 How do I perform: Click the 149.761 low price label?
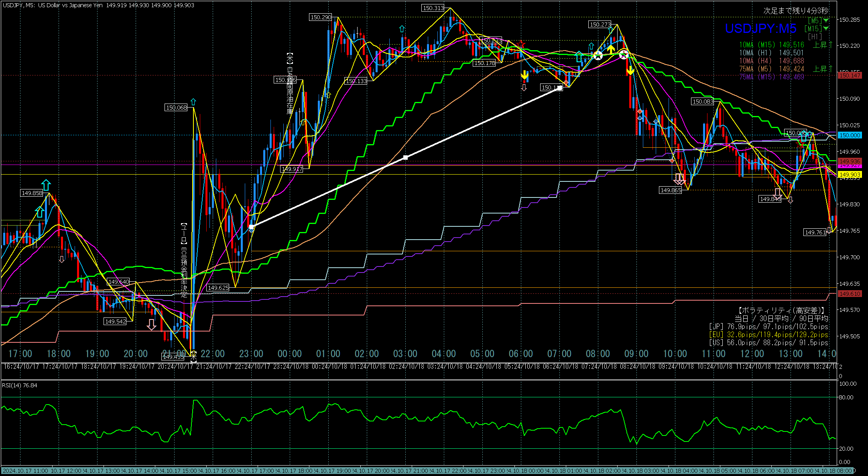tap(815, 232)
